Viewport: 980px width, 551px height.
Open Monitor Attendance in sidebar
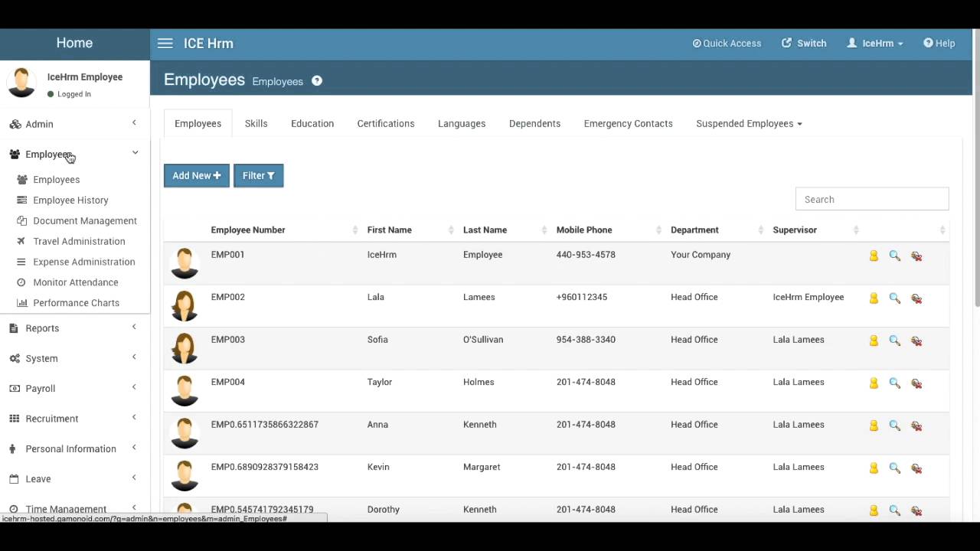76,282
